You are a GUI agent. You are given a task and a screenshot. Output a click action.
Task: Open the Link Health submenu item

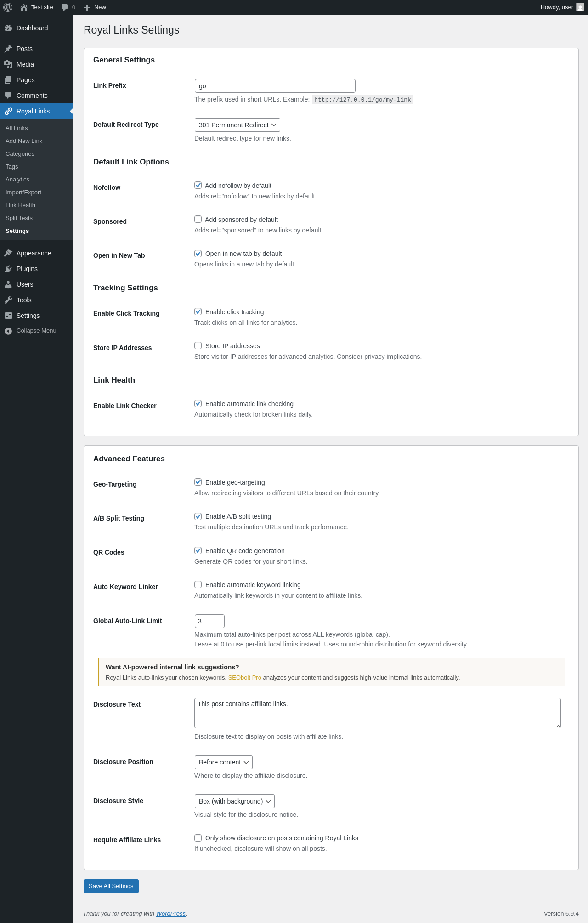[20, 205]
